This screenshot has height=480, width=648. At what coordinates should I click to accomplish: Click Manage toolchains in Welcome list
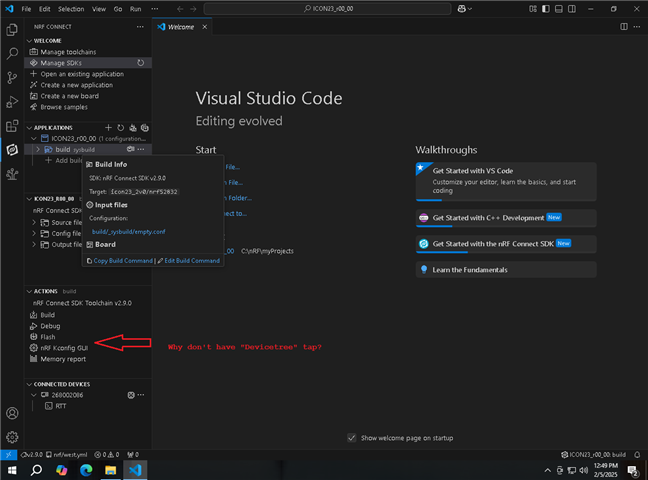(x=68, y=52)
